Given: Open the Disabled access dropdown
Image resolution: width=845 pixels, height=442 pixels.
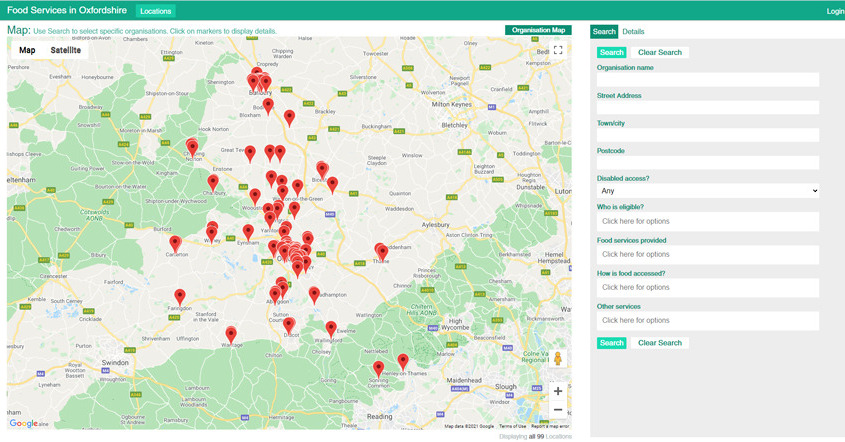Looking at the screenshot, I should click(708, 191).
